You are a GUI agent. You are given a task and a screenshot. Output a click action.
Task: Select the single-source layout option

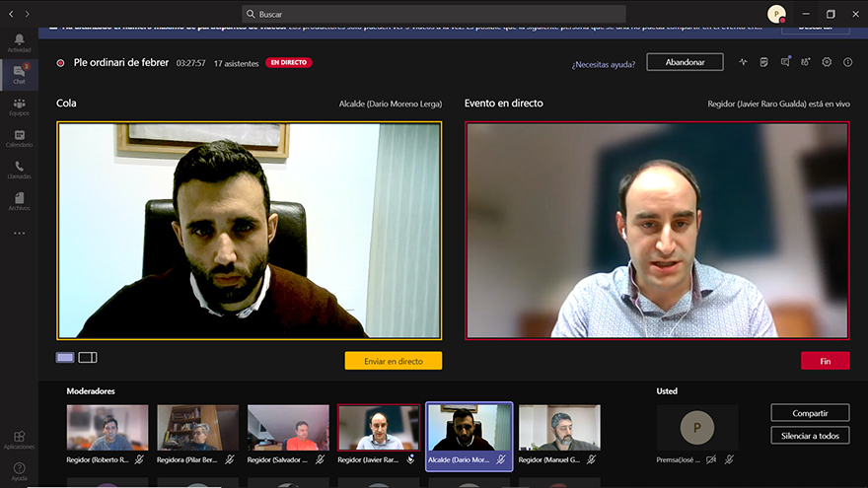click(x=65, y=357)
